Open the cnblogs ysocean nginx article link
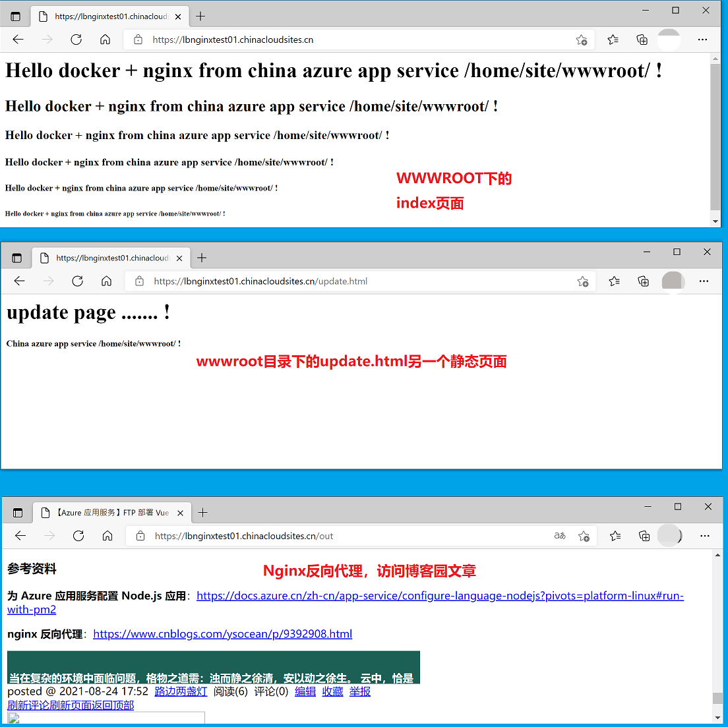 tap(222, 634)
